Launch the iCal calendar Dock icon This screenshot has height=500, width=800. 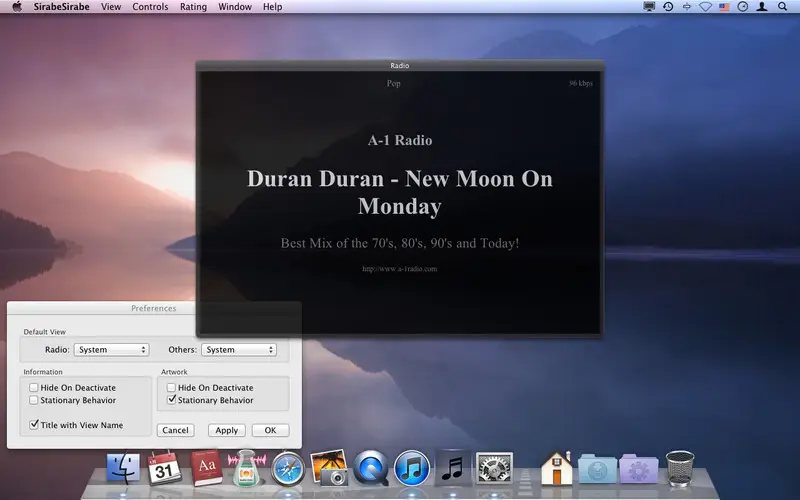164,468
